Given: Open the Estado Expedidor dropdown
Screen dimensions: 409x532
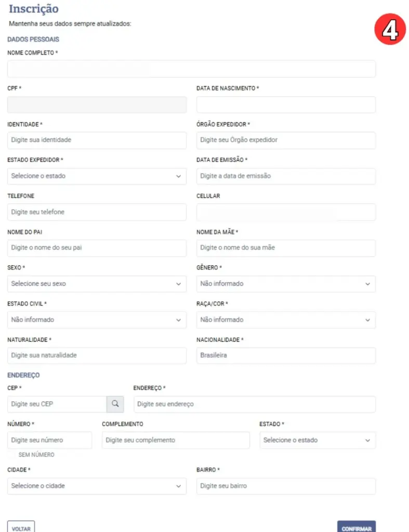Looking at the screenshot, I should click(97, 176).
